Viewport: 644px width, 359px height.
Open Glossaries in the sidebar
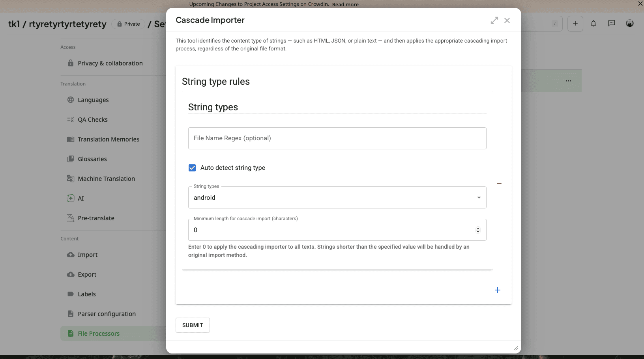pos(92,159)
